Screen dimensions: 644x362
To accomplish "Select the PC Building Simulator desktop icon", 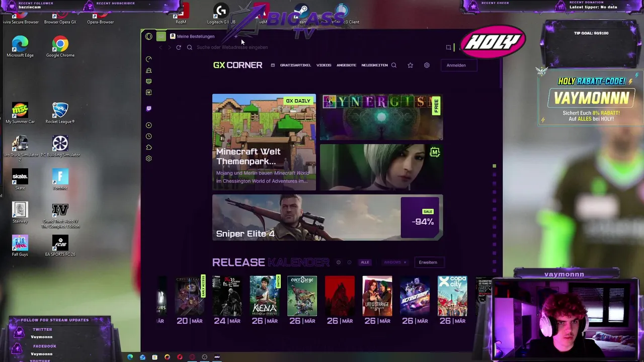I will [60, 146].
